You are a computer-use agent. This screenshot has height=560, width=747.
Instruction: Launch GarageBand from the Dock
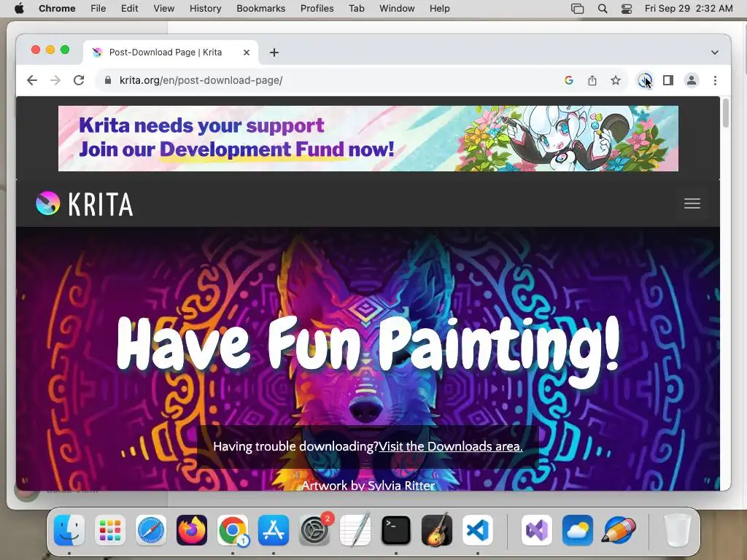(437, 530)
